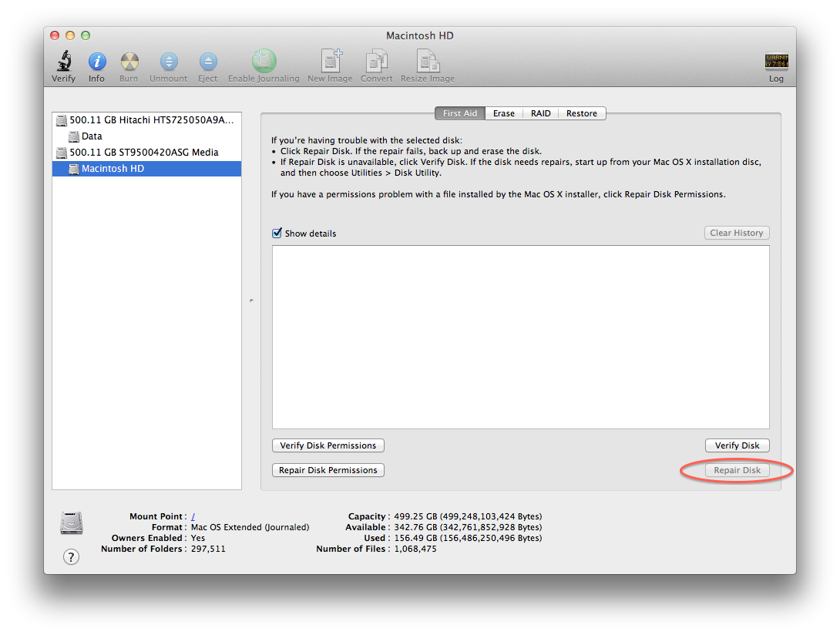Click the Number of Files value 1,068,475
Screen dimensions: 840x635
[415, 549]
